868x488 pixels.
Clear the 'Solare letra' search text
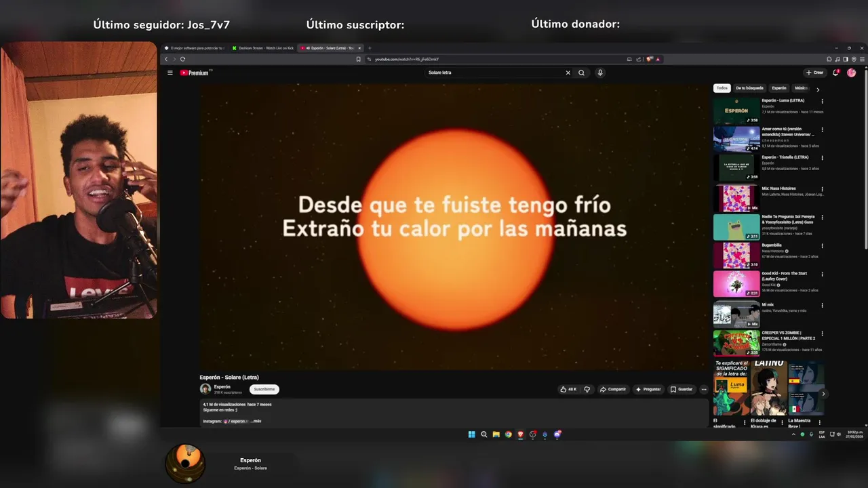[568, 73]
